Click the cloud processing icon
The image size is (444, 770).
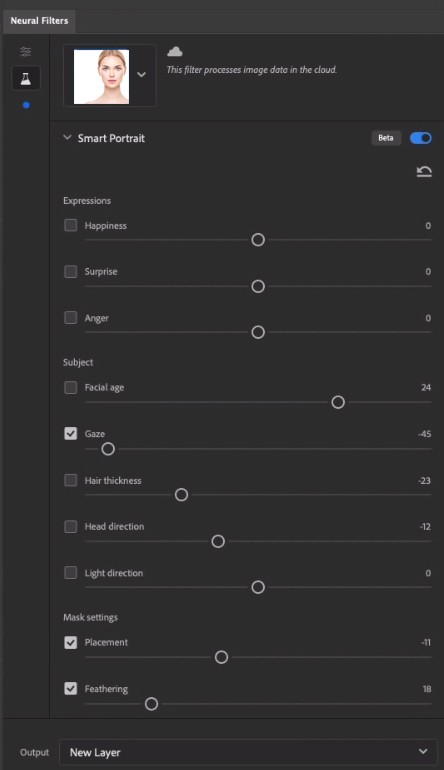click(175, 51)
